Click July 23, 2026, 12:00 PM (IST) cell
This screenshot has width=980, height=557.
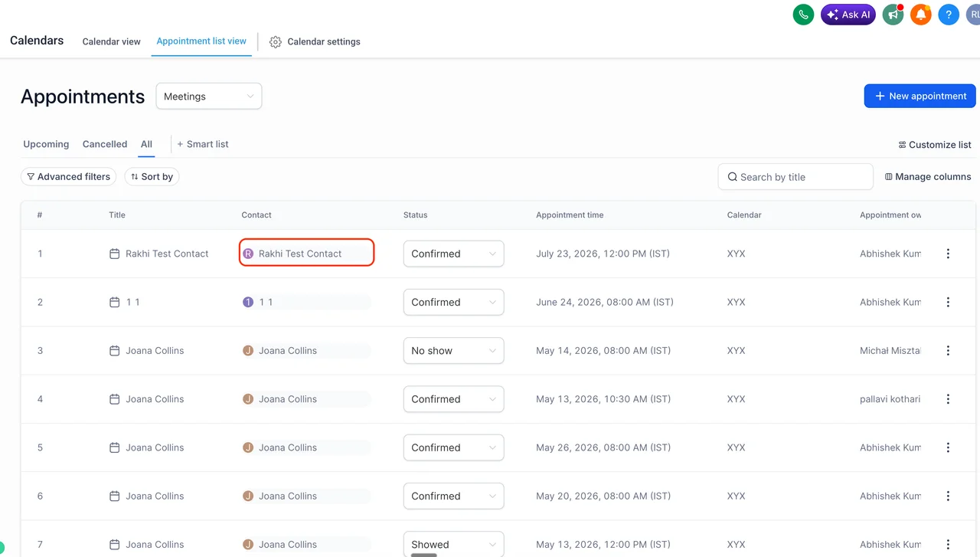point(603,254)
